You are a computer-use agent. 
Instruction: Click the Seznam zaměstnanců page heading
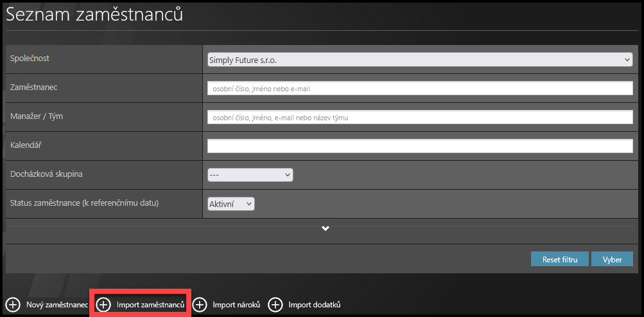click(x=94, y=15)
